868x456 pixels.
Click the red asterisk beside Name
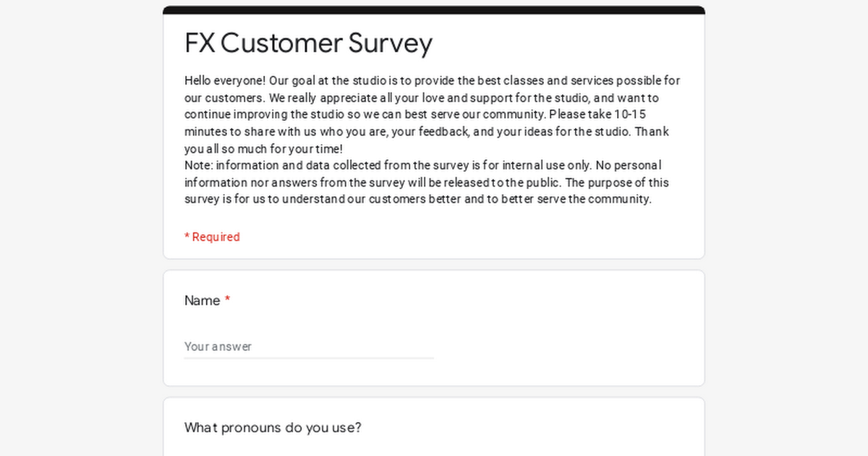point(227,300)
